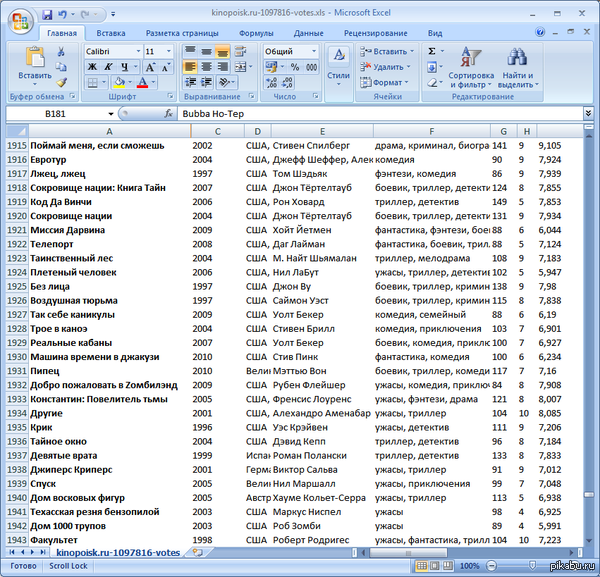This screenshot has height=577, width=600.
Task: Expand the Удалить cells dropdown
Action: tap(410, 67)
